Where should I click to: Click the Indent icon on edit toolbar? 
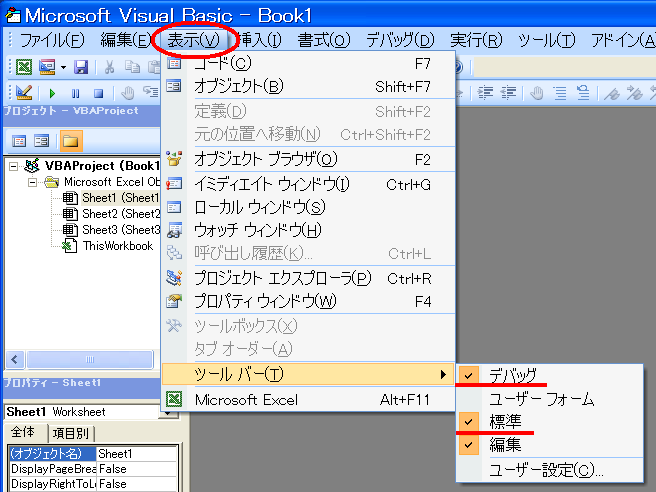pos(485,92)
